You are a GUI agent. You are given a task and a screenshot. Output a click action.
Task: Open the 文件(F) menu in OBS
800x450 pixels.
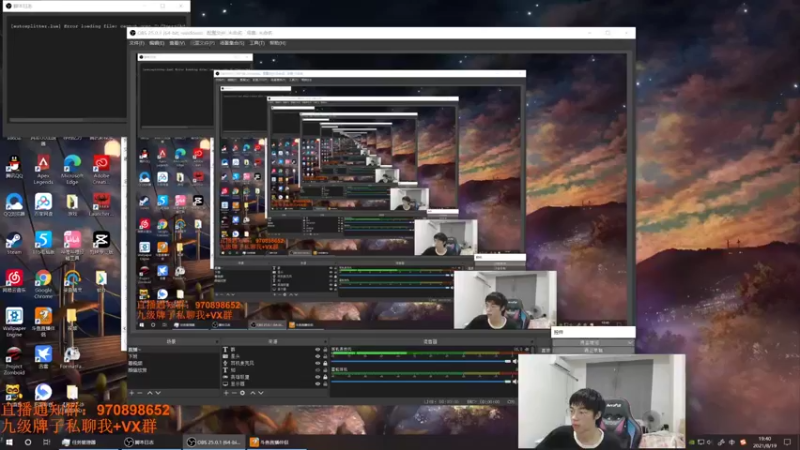point(137,43)
